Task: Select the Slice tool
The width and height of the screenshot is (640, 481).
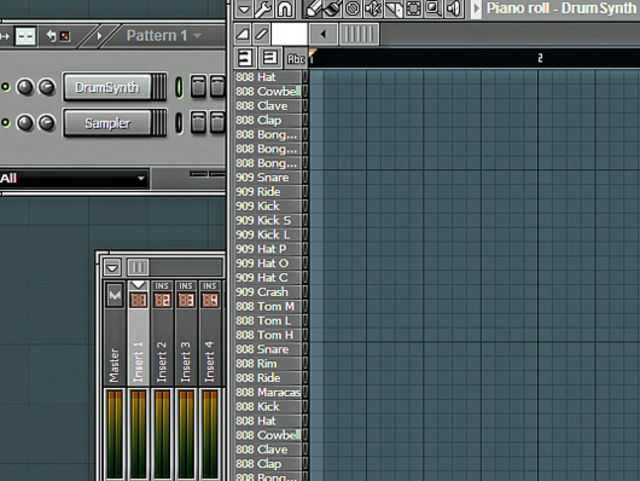Action: [393, 9]
